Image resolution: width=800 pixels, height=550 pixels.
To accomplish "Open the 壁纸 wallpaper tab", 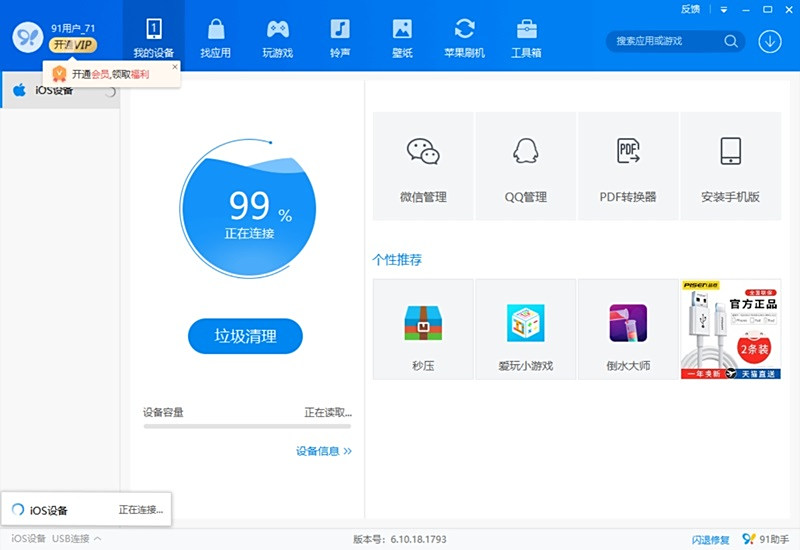I will (x=402, y=36).
